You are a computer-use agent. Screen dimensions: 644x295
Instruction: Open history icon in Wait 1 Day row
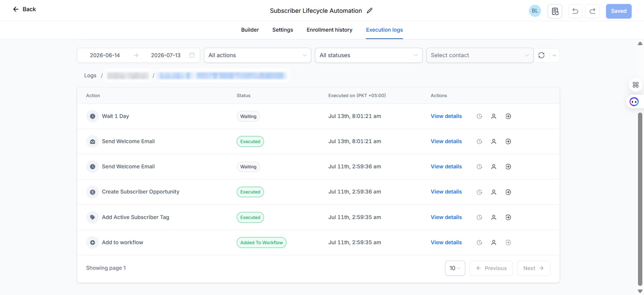click(479, 116)
